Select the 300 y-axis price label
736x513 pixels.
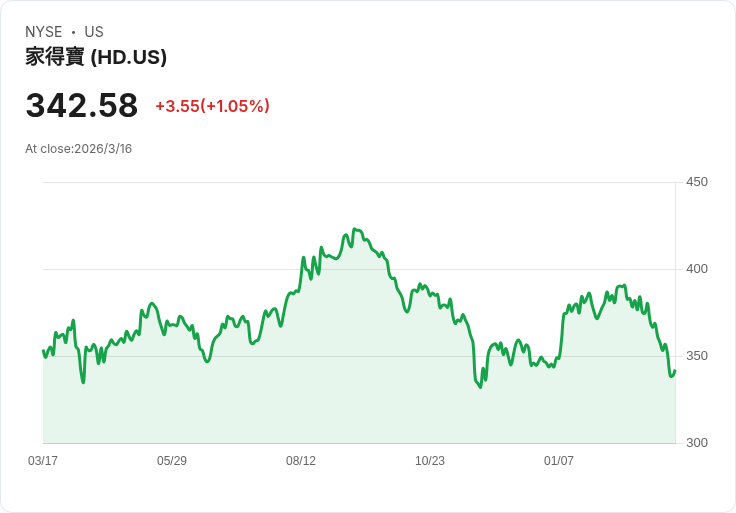click(x=697, y=443)
